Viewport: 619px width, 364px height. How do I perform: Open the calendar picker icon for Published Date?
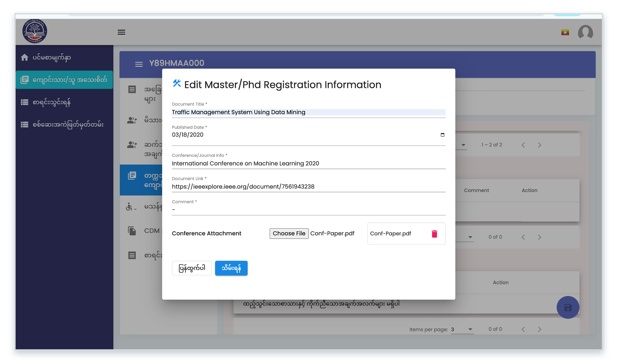pos(442,135)
